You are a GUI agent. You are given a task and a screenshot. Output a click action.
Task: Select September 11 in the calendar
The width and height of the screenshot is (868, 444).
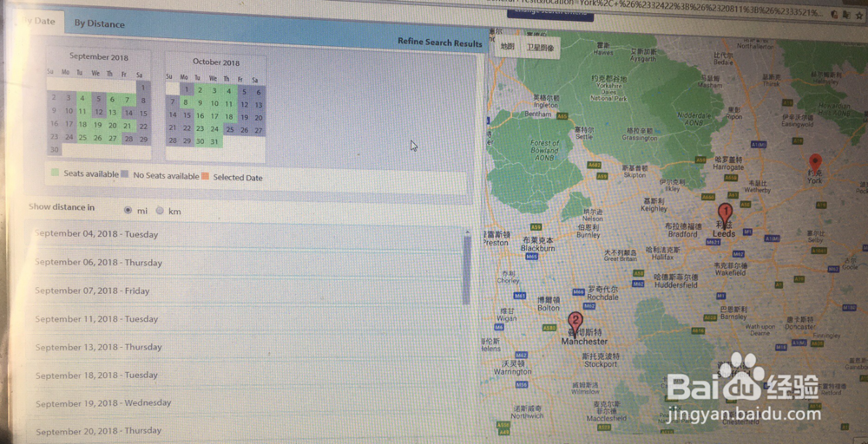coord(82,111)
